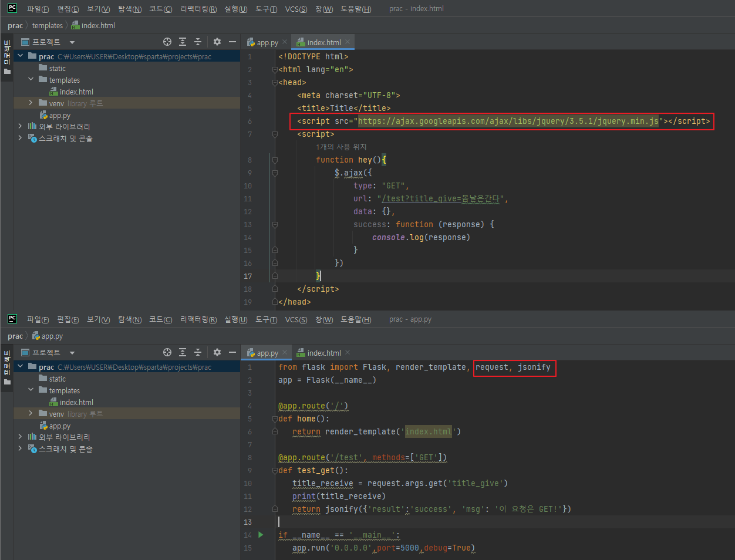Click templates breadcrumb in index.html window
The image size is (735, 560).
pos(48,25)
